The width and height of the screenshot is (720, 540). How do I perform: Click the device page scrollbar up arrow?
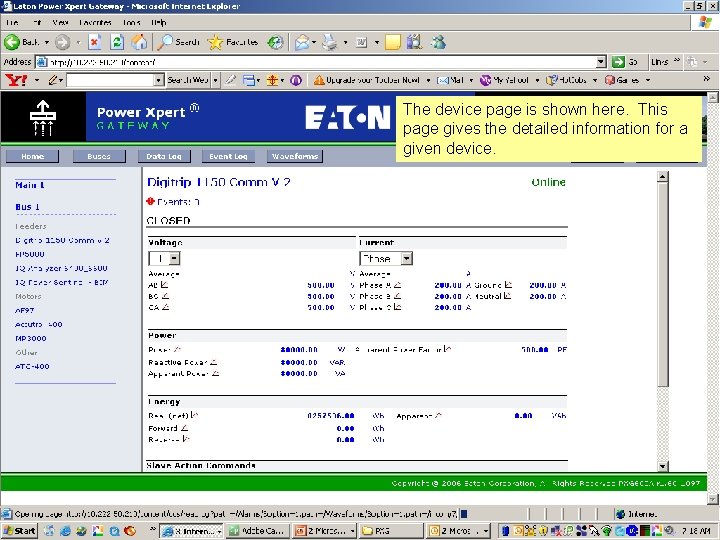662,176
